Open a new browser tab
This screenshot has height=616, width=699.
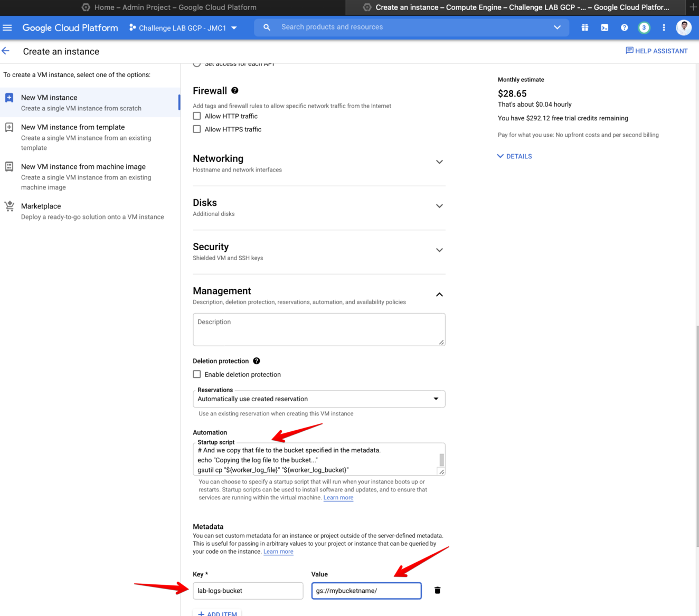pyautogui.click(x=693, y=7)
